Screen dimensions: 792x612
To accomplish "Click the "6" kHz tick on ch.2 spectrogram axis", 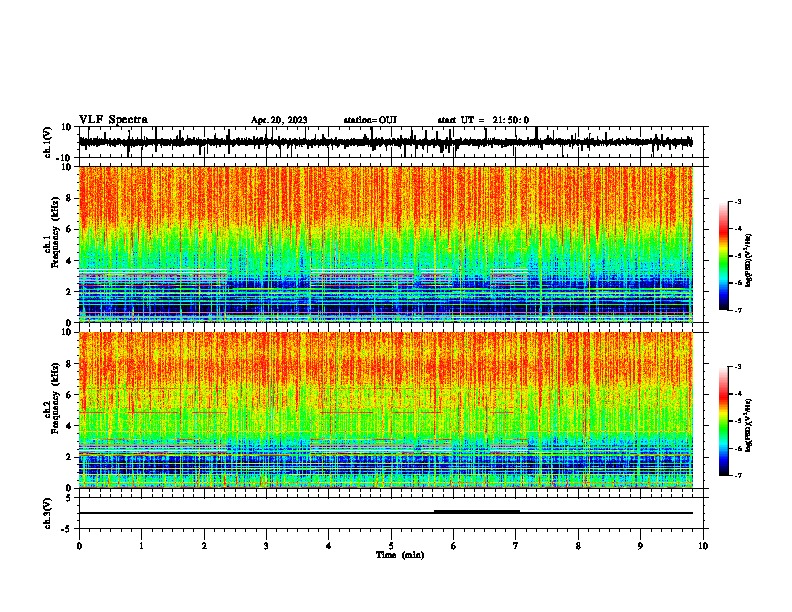I will pos(69,394).
